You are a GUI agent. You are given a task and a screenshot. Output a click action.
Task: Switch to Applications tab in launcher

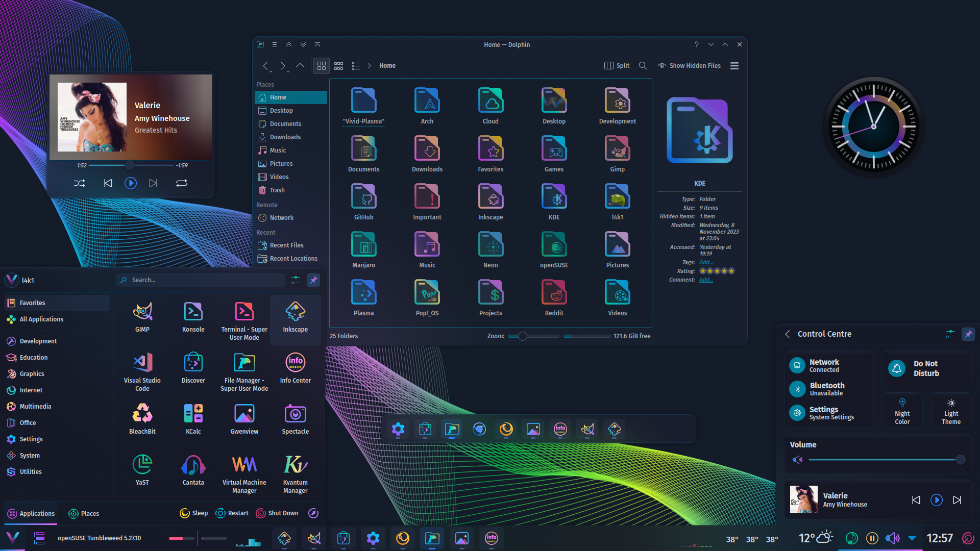point(31,514)
